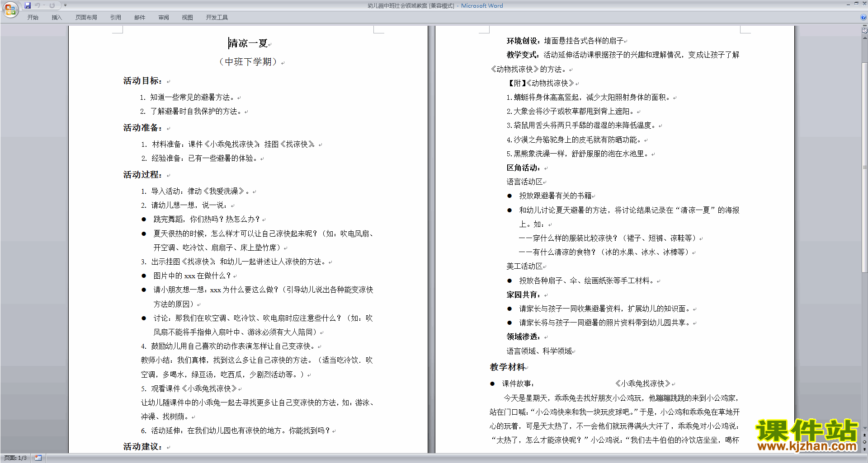The width and height of the screenshot is (868, 463).
Task: Click line 【附】《动物找凉快》
Action: [x=540, y=83]
